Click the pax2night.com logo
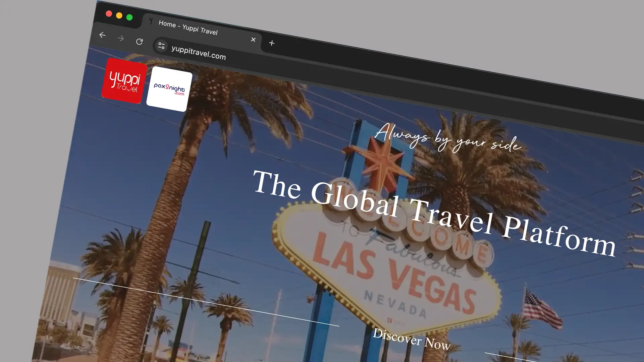 point(169,89)
